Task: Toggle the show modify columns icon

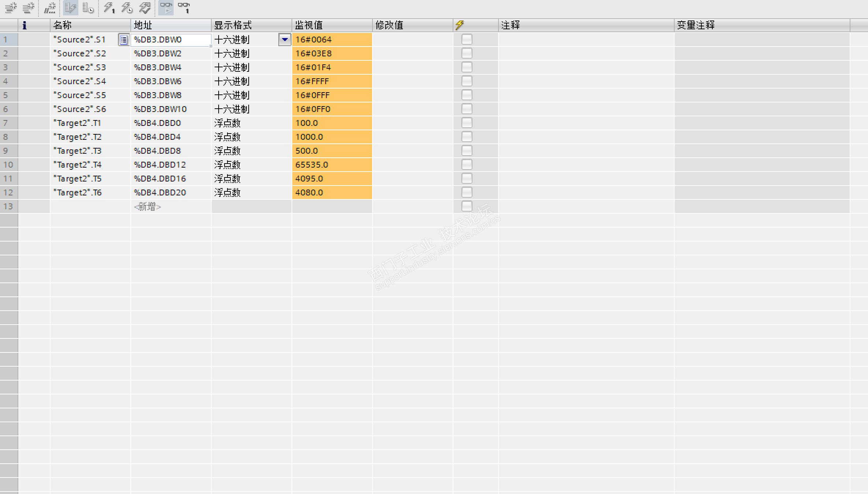Action: click(x=70, y=8)
